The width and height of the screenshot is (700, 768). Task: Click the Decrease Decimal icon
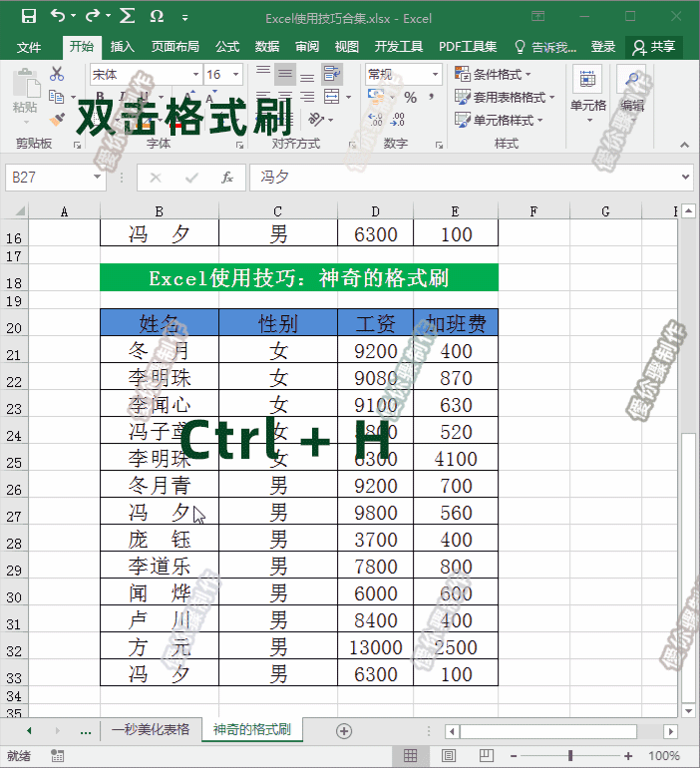(398, 120)
